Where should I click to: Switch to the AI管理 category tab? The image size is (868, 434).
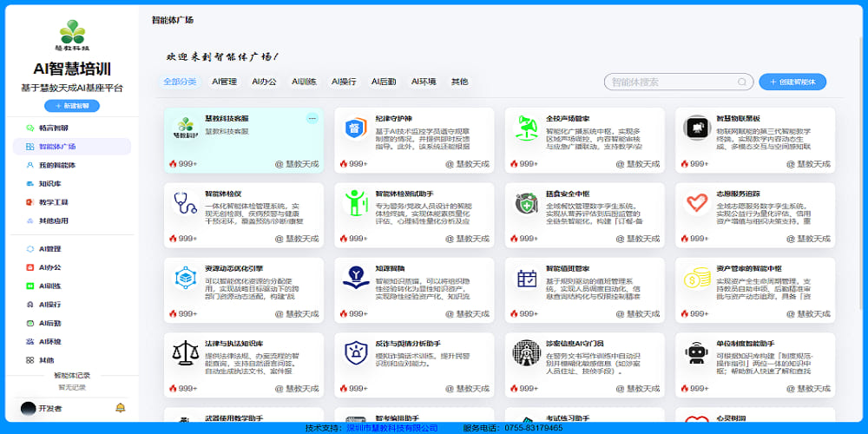(224, 82)
